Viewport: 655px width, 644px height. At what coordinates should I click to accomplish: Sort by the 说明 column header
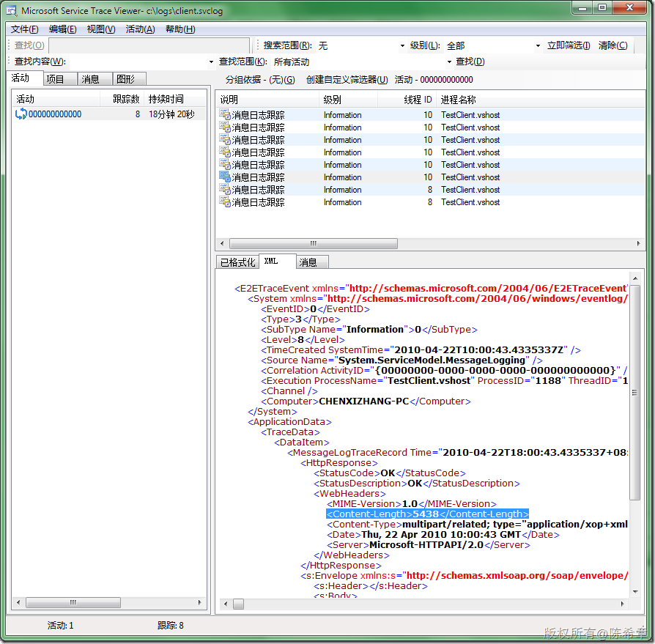pos(267,100)
